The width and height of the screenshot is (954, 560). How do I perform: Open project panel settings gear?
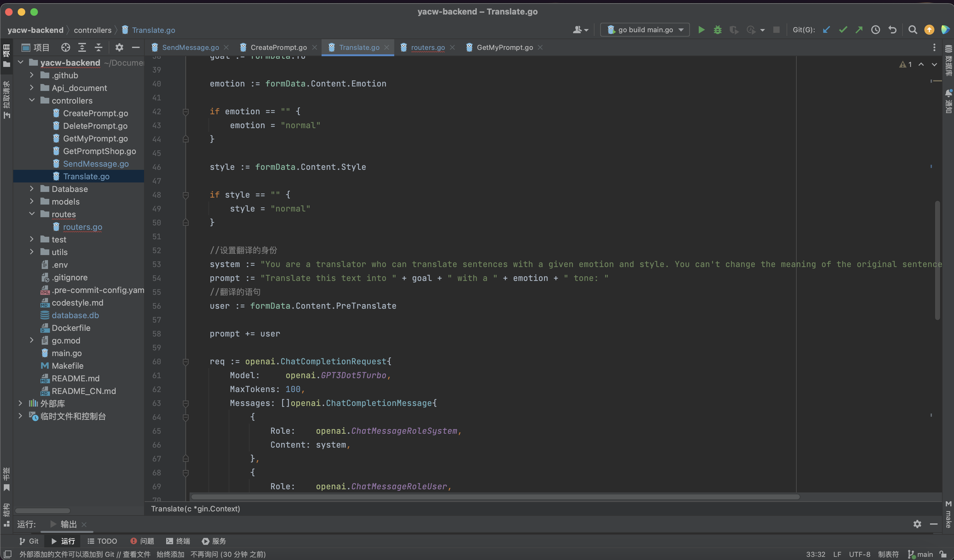click(119, 47)
